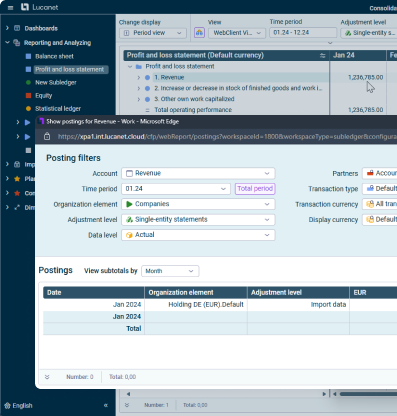
Task: Select Profit and loss statement in sidebar
Action: click(70, 69)
